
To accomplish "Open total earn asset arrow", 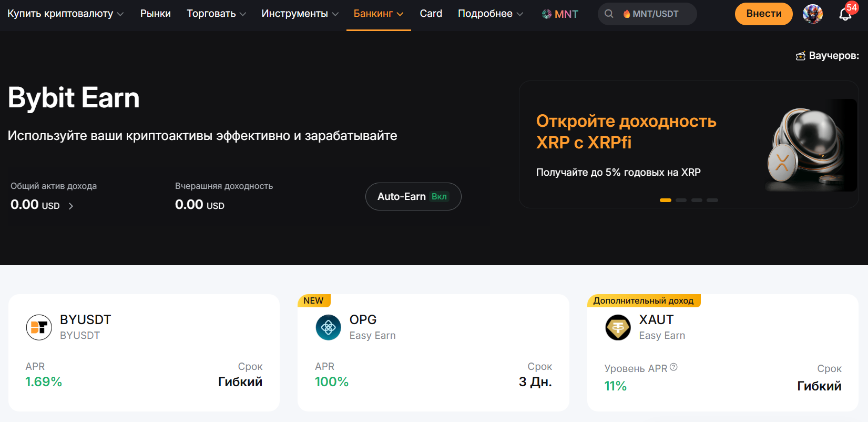I will click(x=71, y=206).
